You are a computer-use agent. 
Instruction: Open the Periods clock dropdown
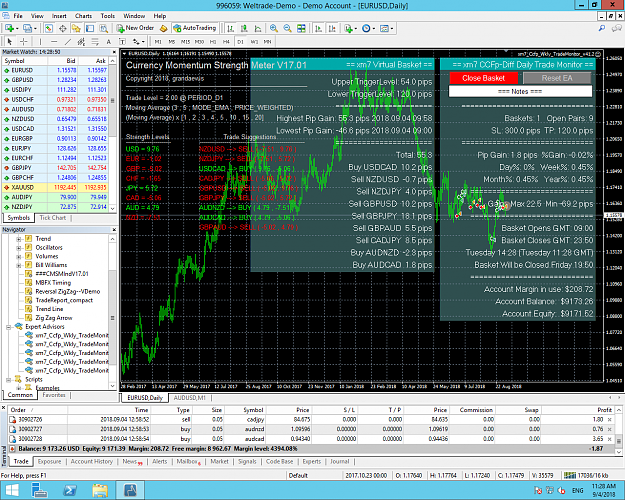pyautogui.click(x=368, y=28)
